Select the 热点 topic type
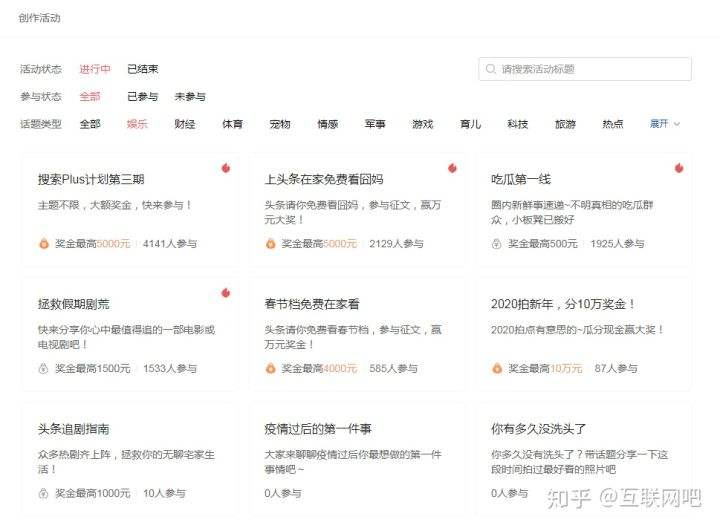 click(613, 124)
